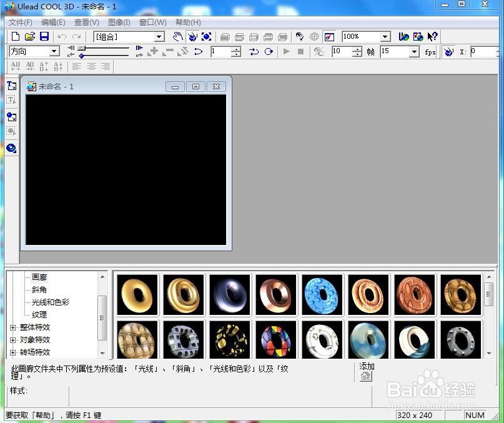Select 纹理 in the tree
The height and width of the screenshot is (423, 504).
39,315
